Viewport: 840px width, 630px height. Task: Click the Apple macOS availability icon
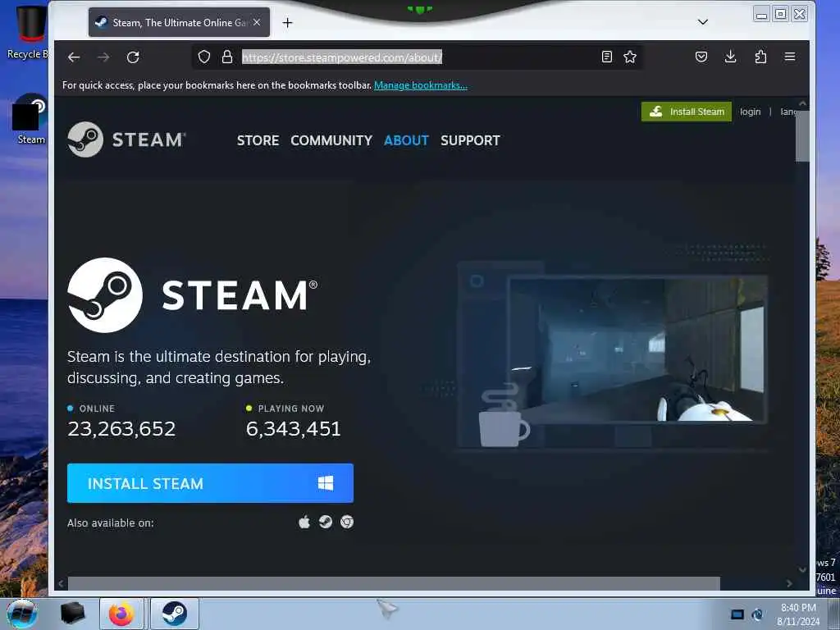tap(304, 522)
